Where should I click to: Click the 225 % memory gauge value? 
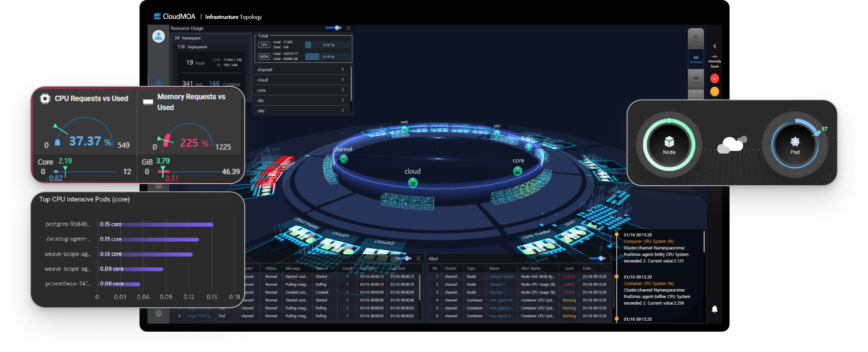coord(194,143)
